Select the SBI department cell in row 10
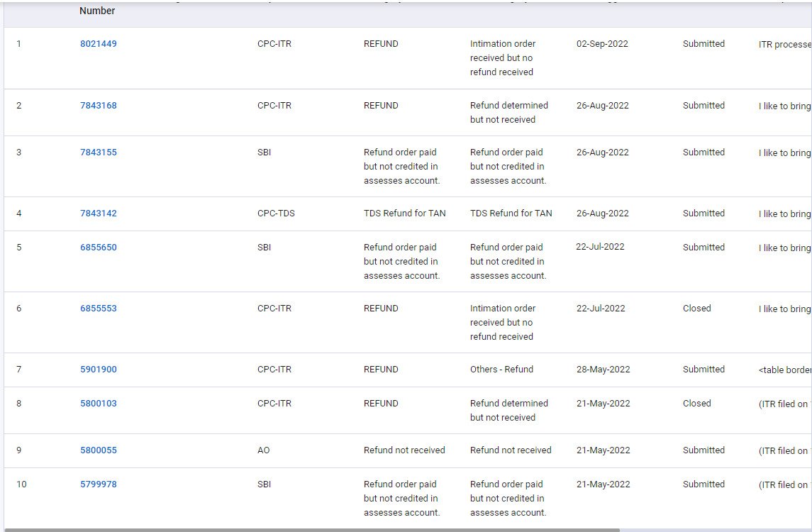The image size is (812, 532). tap(265, 484)
